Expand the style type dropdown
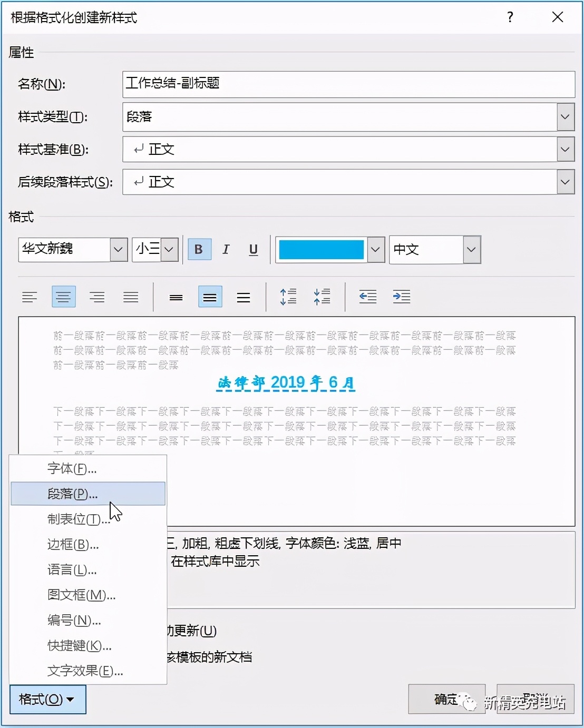Screen dimensions: 584x728 tap(566, 117)
